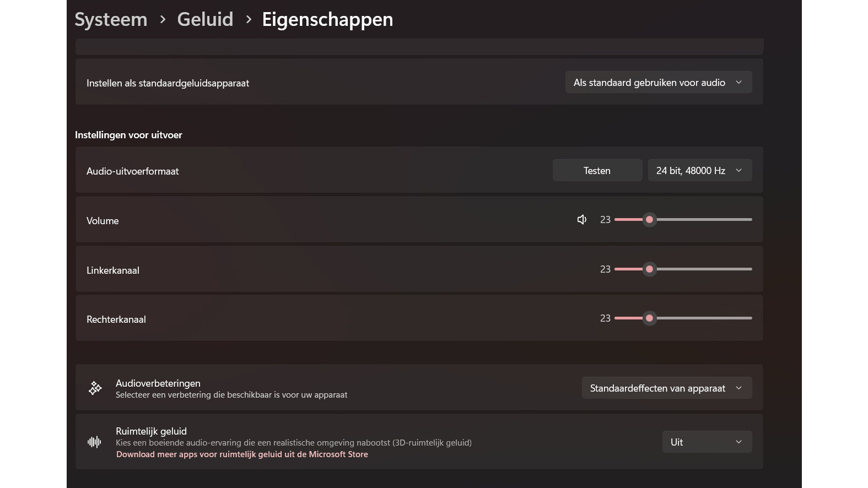The height and width of the screenshot is (488, 868).
Task: Click the Ruimtelijk geluid waveform icon
Action: point(94,441)
